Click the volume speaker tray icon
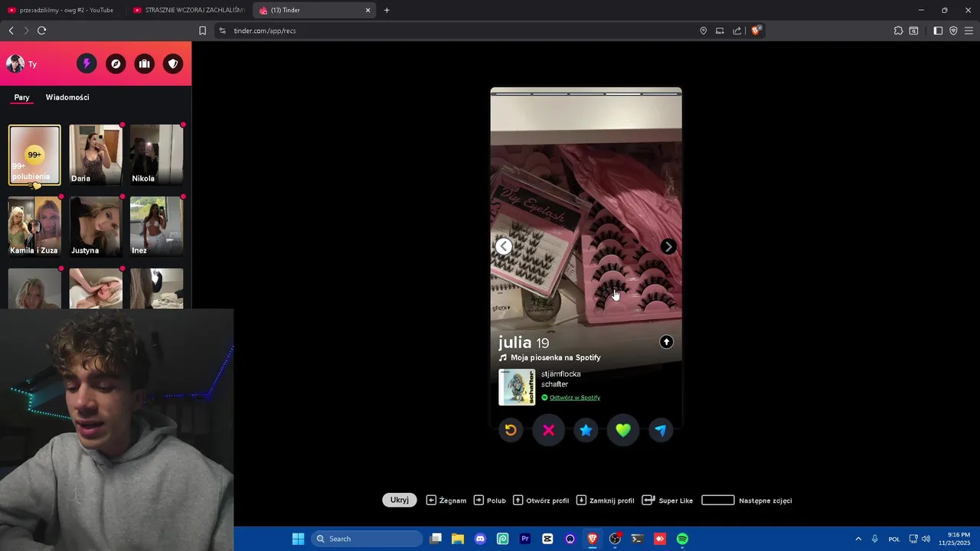This screenshot has height=551, width=980. [926, 539]
